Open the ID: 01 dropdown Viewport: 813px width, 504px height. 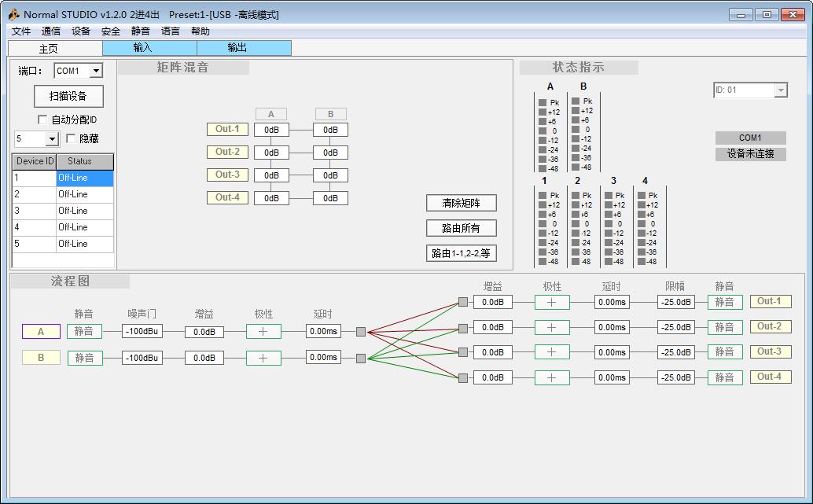pos(780,90)
